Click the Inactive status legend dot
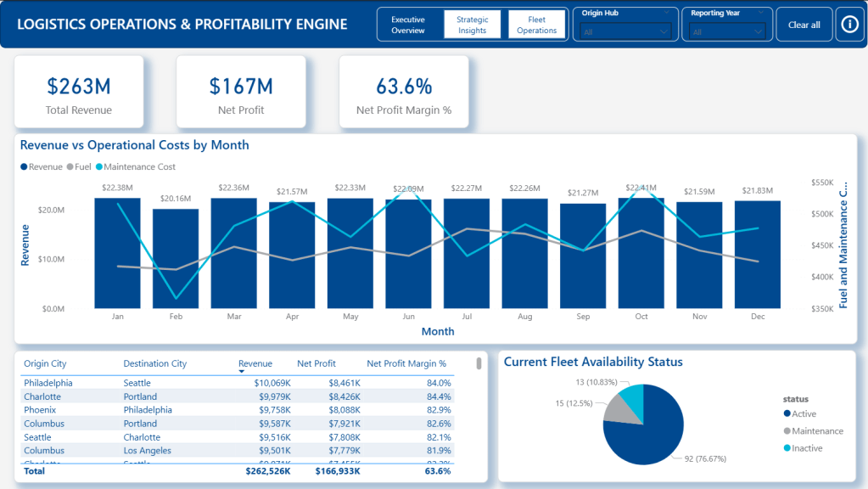The image size is (868, 489). pyautogui.click(x=786, y=448)
